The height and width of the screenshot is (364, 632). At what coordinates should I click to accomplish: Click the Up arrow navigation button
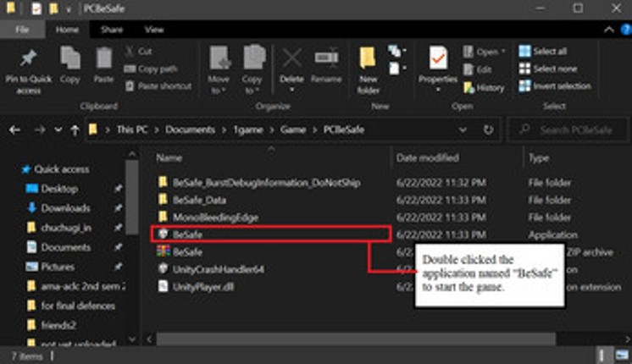click(75, 130)
